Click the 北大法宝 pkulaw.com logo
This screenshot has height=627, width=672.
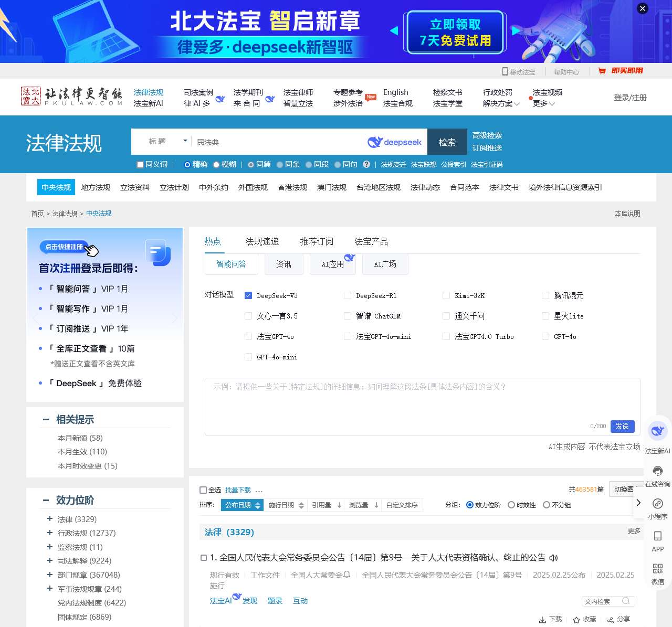pos(71,97)
